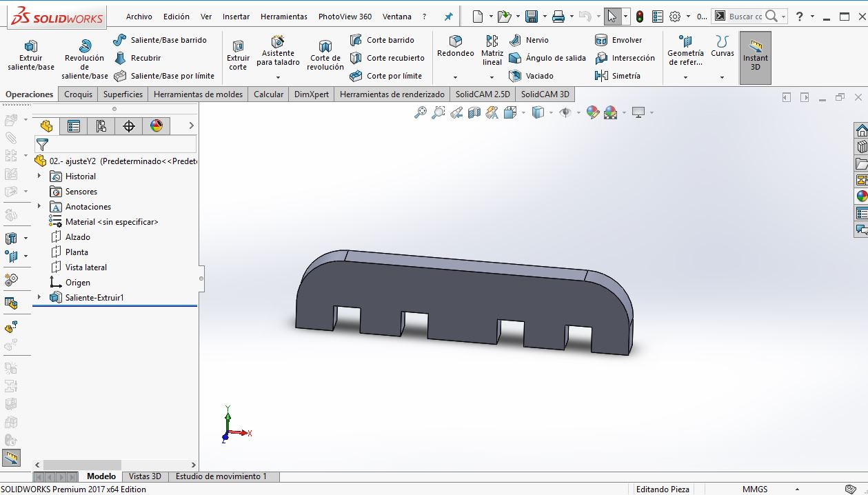This screenshot has height=495, width=868.
Task: Click the feature tree filter field
Action: pyautogui.click(x=116, y=144)
